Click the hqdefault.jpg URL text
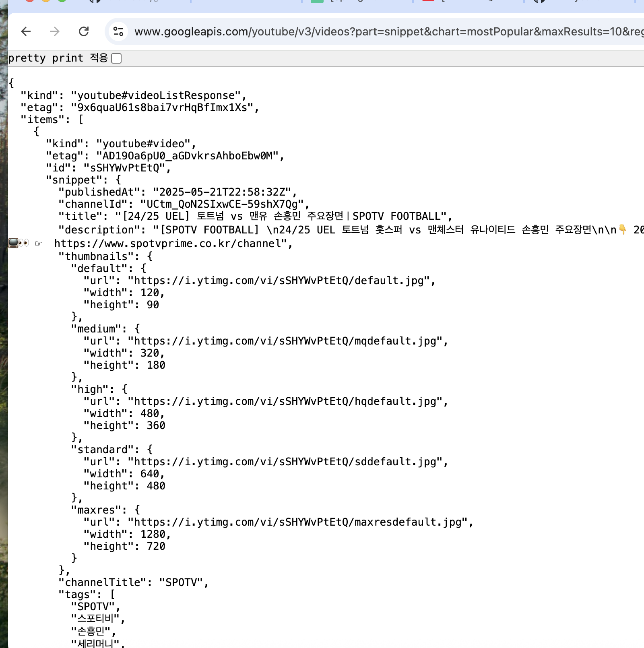Screen dimensions: 644x648 (285, 401)
